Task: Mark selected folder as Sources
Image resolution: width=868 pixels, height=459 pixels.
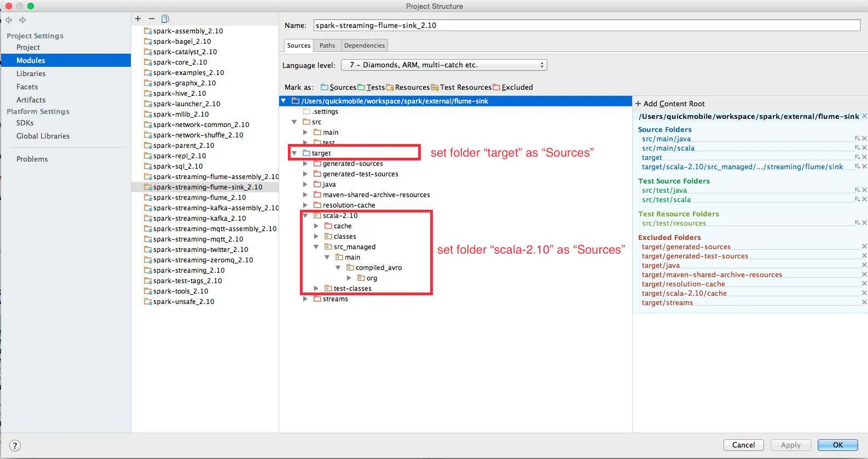Action: tap(338, 87)
